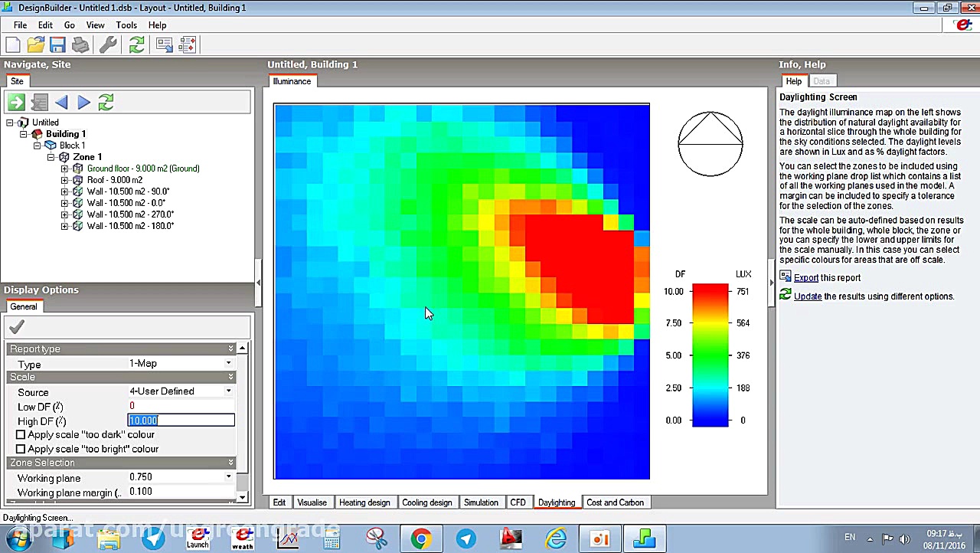Click the red-to-blue colour scale bar
The image size is (980, 553).
[710, 355]
